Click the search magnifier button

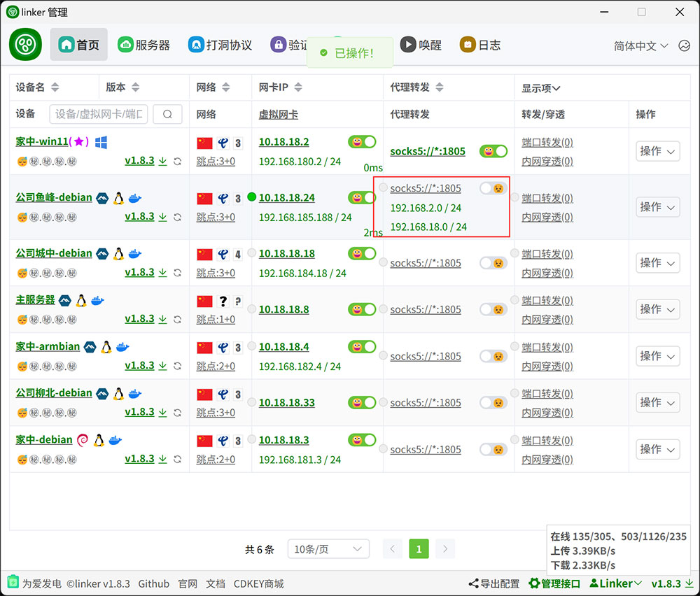click(x=167, y=114)
